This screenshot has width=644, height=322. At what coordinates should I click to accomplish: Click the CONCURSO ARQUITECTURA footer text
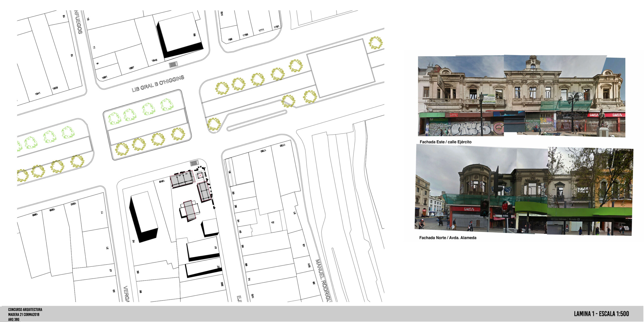[25, 310]
